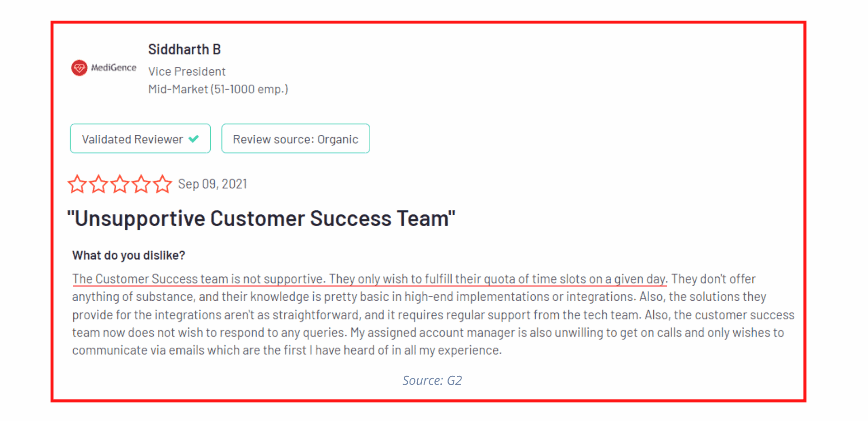
Task: Click the third rating star
Action: [120, 184]
